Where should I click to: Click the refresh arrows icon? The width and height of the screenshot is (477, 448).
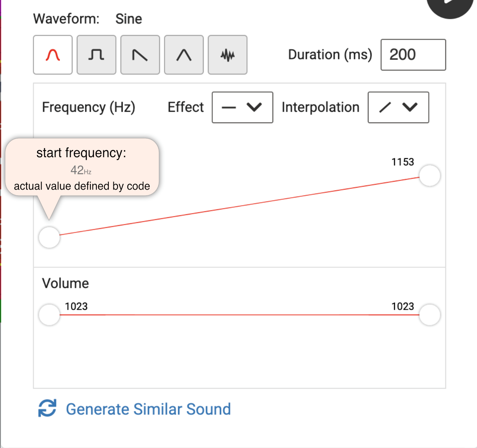tap(47, 408)
